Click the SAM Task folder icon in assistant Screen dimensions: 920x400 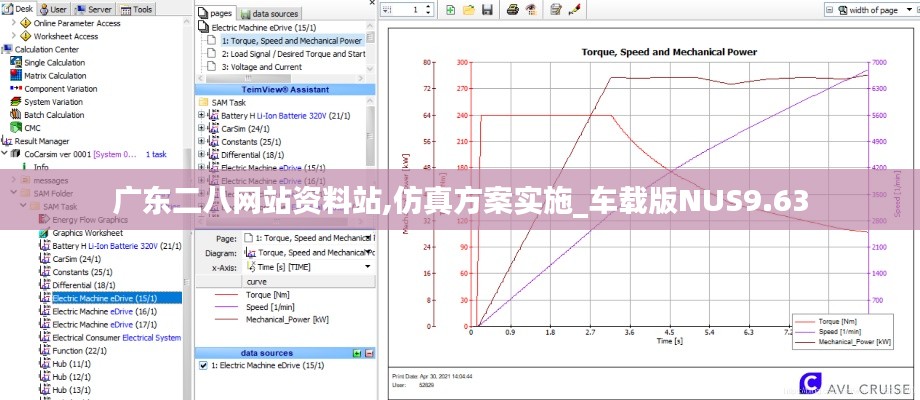click(x=204, y=102)
